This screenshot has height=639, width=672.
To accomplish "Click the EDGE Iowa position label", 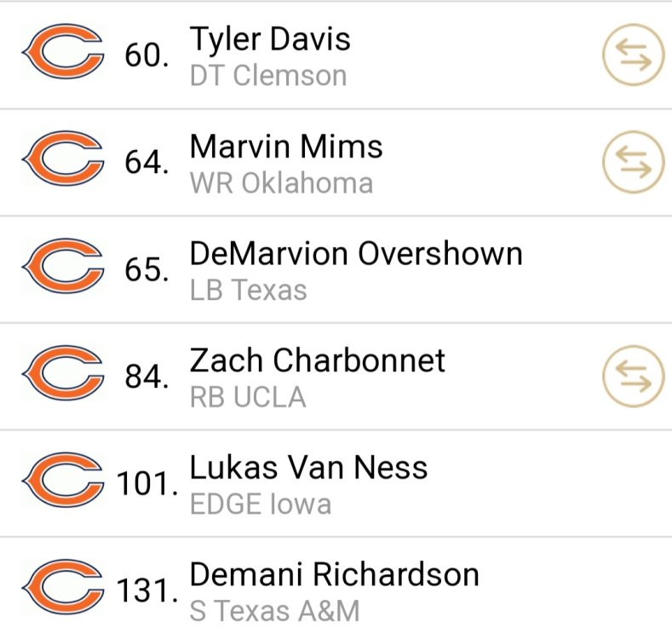I will pos(261,504).
